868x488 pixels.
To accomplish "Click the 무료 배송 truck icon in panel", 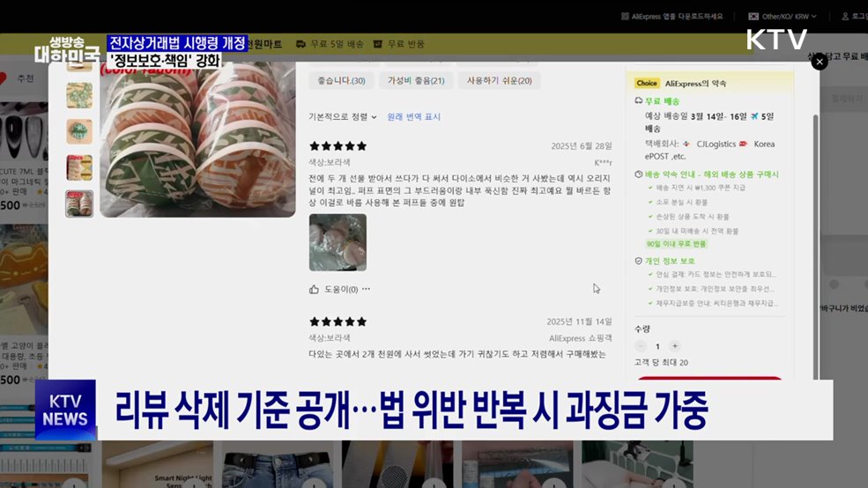I will pyautogui.click(x=638, y=100).
